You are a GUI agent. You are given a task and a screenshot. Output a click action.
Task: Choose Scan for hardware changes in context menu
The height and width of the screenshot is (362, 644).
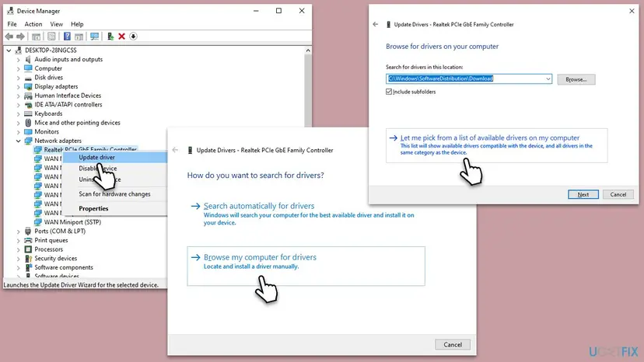click(x=115, y=193)
